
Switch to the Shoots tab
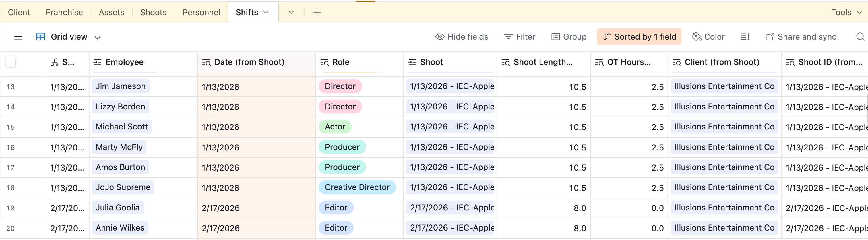click(x=153, y=12)
